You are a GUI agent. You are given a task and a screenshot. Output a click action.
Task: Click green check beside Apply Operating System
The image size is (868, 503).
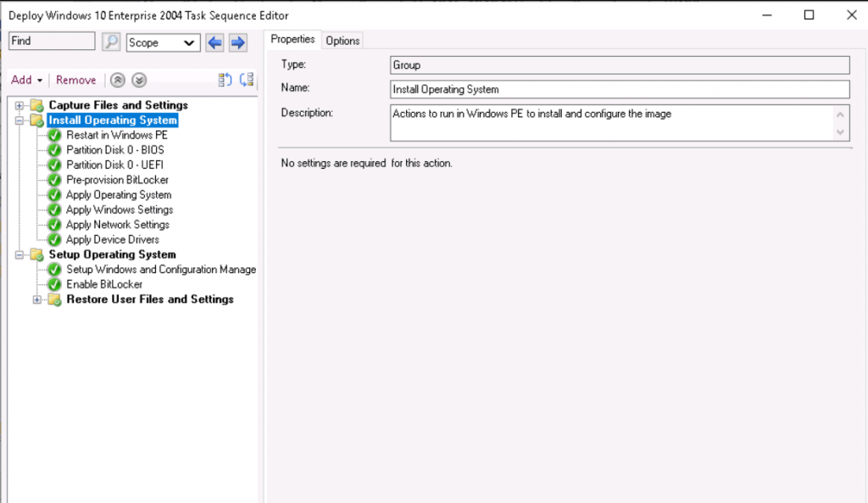pos(54,195)
